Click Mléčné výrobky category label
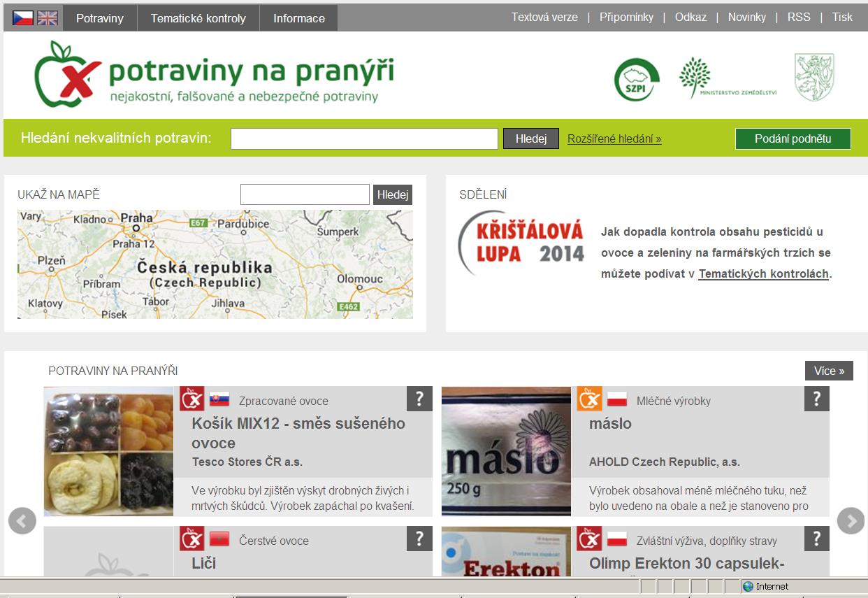The width and height of the screenshot is (868, 598). (674, 401)
